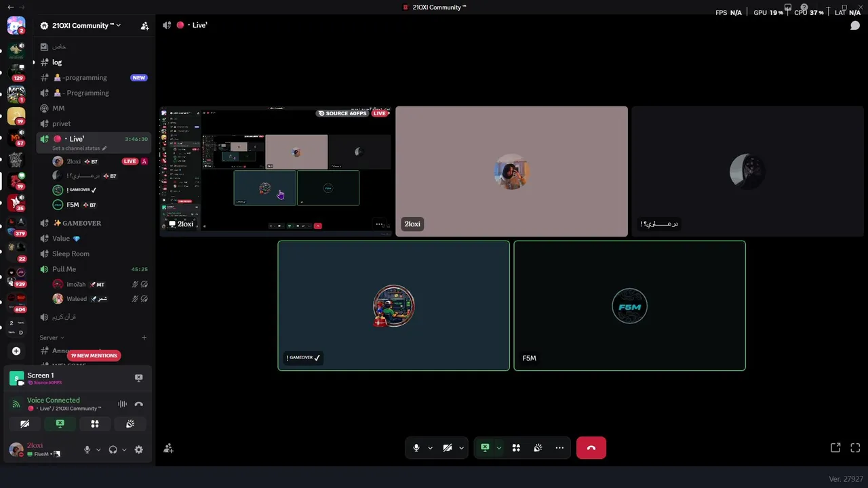Viewport: 868px width, 488px height.
Task: Pop out the call into a separate window
Action: pyautogui.click(x=835, y=448)
